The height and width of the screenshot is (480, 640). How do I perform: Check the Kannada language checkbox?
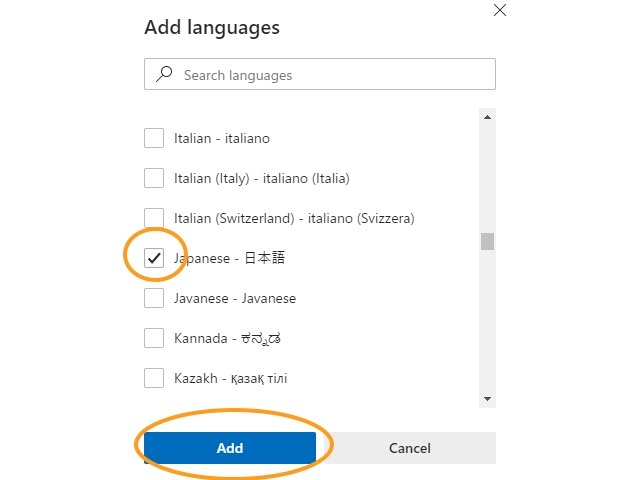(x=154, y=338)
